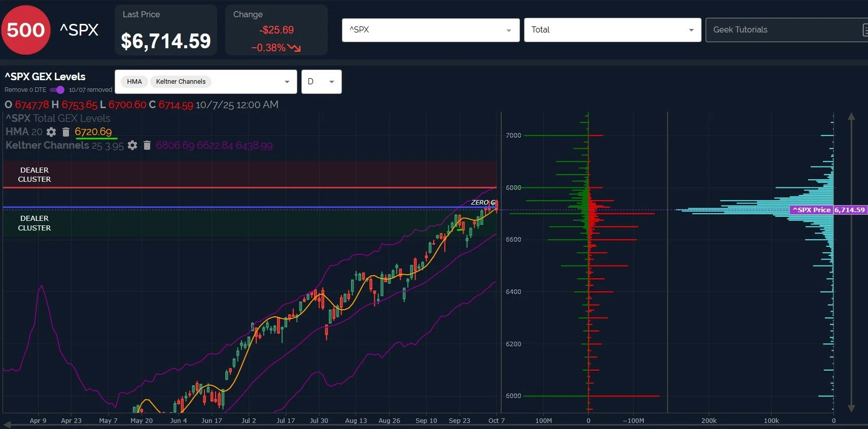The height and width of the screenshot is (429, 868).
Task: Click the 6800 strike label on the GEX axis
Action: click(513, 188)
